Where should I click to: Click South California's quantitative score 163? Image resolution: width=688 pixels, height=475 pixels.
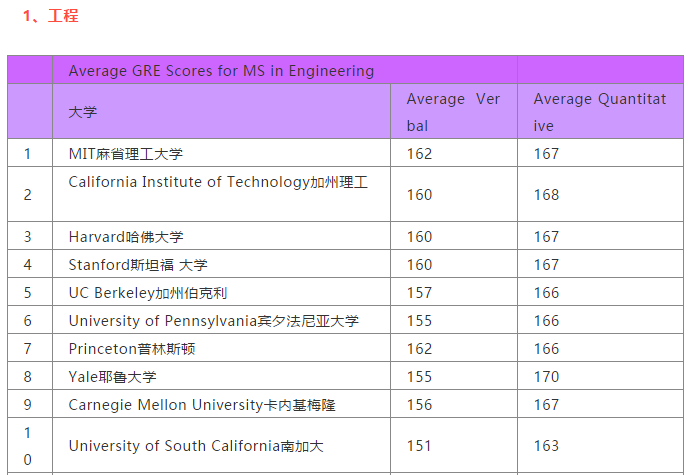tap(546, 446)
